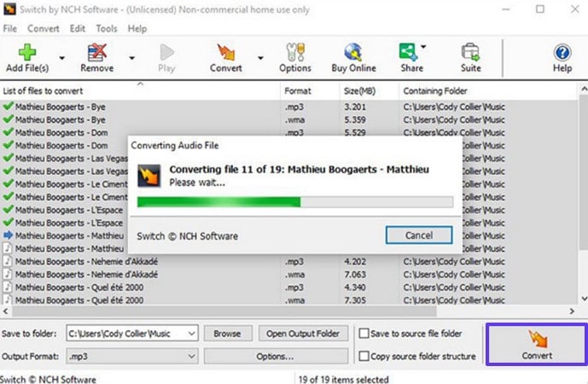Open the Tools menu

107,28
